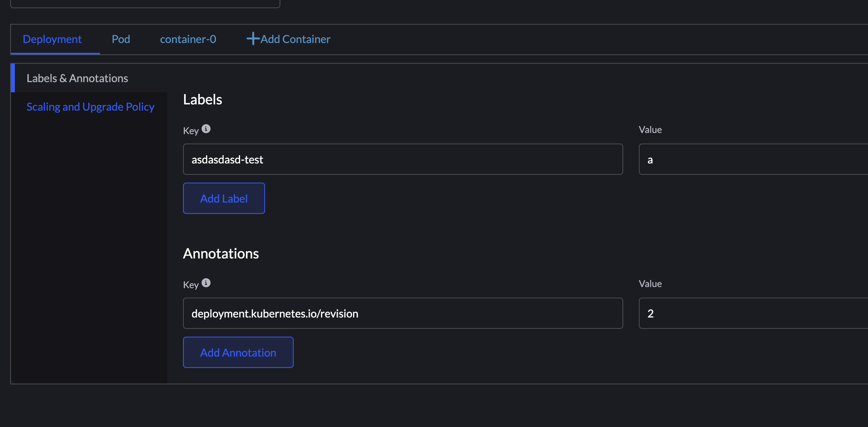Click the info icon beside Labels Key
This screenshot has height=427, width=868.
coord(206,129)
